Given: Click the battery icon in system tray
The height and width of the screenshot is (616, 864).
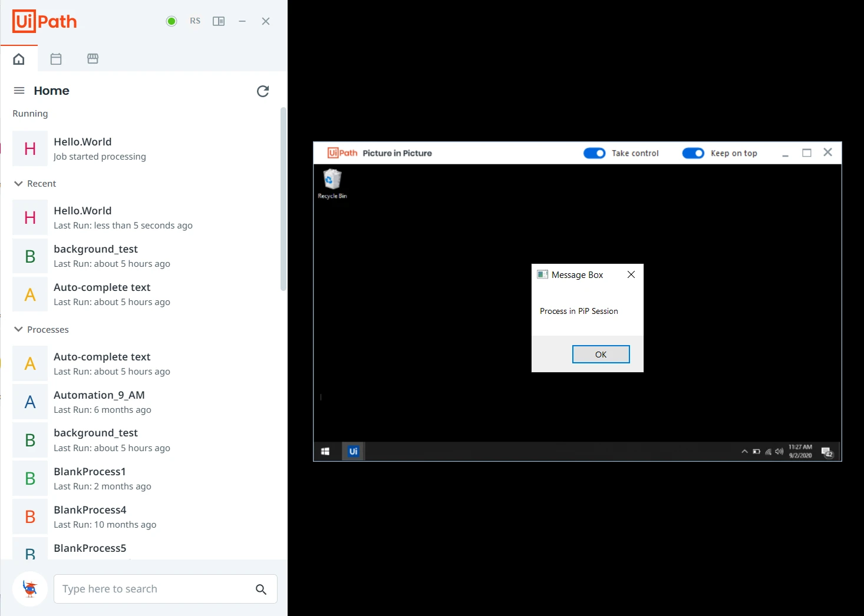Looking at the screenshot, I should pos(756,452).
